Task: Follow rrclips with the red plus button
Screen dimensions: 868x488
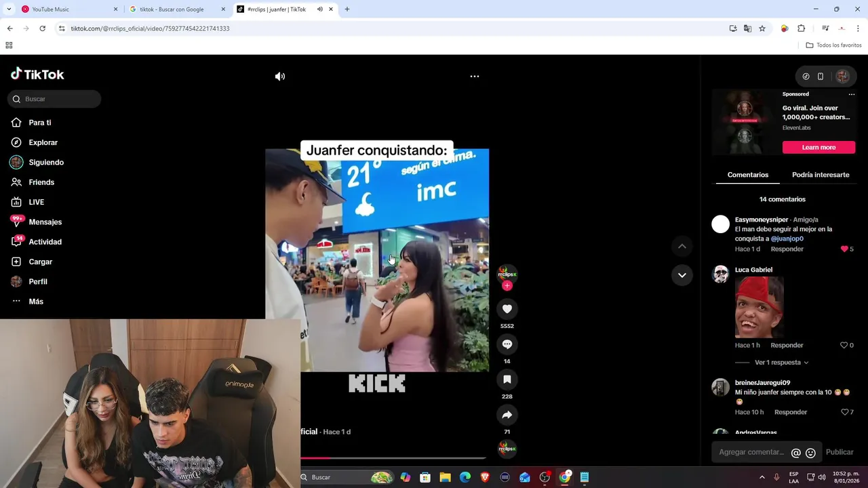Action: (x=507, y=286)
